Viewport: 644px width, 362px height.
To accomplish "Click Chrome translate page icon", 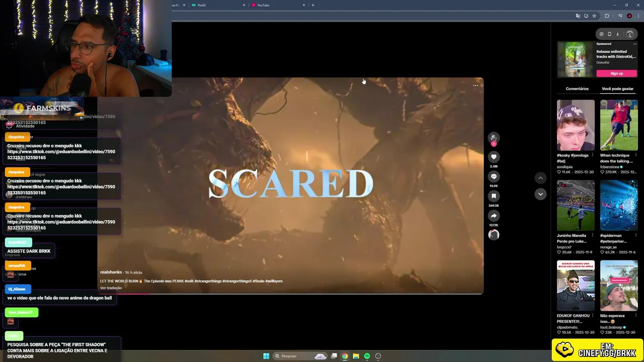I will [578, 16].
